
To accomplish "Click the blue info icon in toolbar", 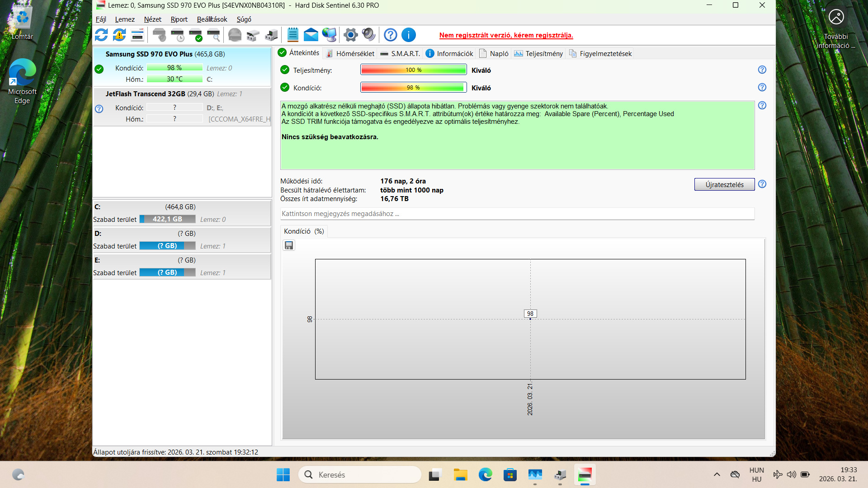I will (408, 35).
